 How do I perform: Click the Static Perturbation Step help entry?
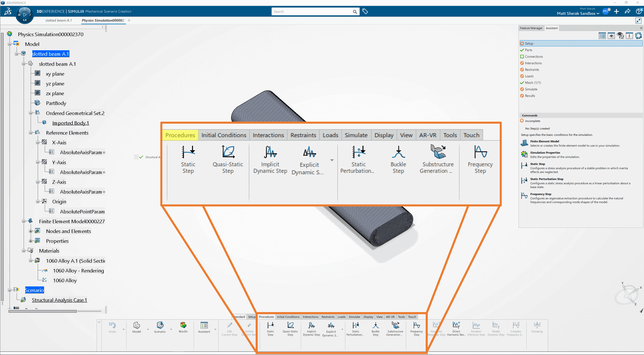(x=576, y=183)
